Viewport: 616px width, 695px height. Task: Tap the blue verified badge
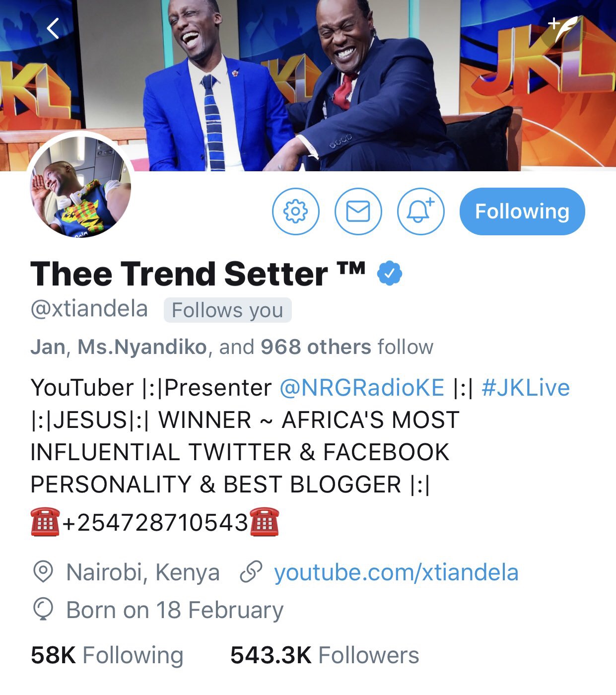[390, 273]
